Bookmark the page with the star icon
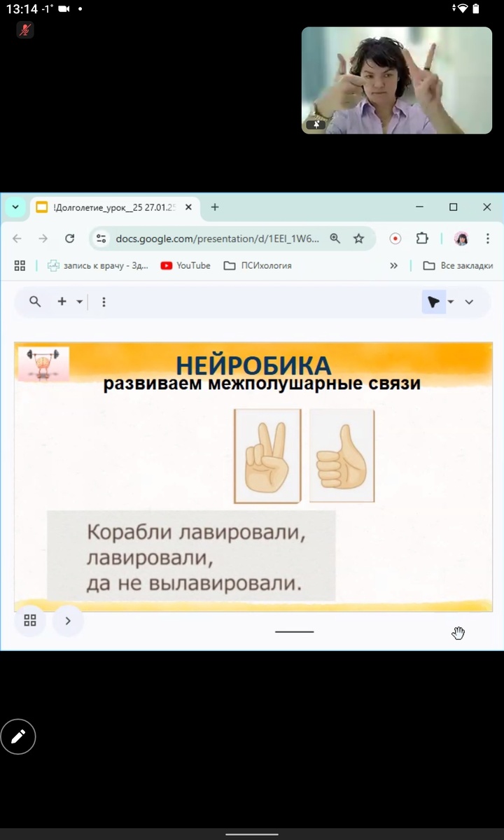 coord(358,239)
